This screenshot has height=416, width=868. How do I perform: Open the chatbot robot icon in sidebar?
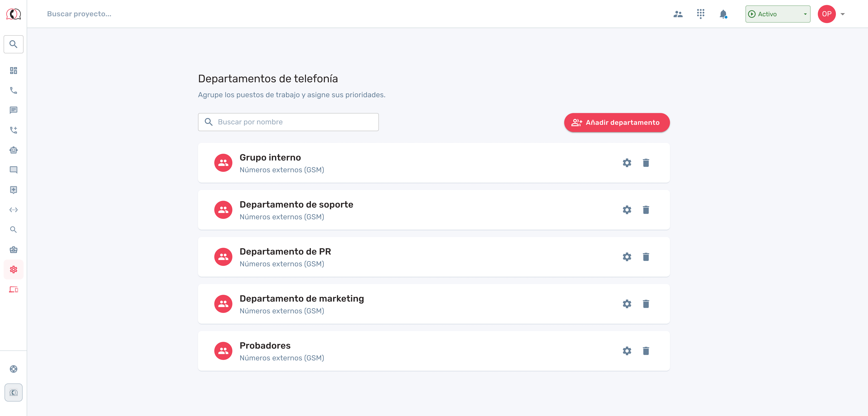[13, 150]
